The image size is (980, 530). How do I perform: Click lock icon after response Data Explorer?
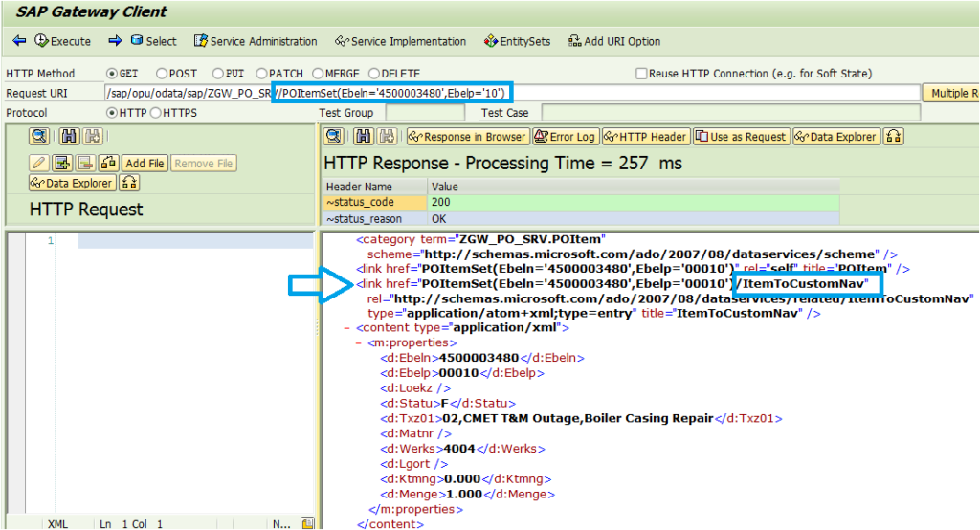(x=894, y=136)
